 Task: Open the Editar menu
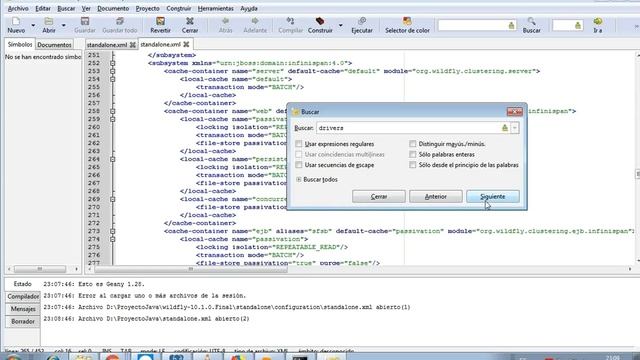(x=43, y=8)
